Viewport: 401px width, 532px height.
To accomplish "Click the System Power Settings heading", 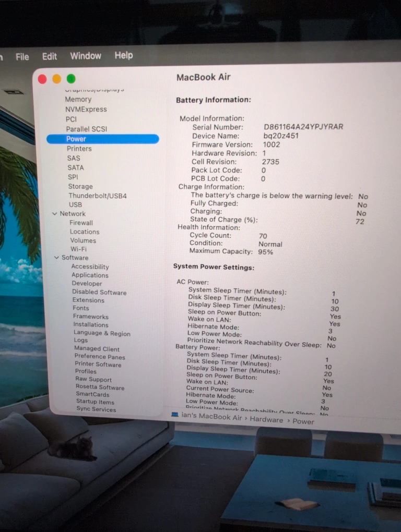I will (214, 267).
